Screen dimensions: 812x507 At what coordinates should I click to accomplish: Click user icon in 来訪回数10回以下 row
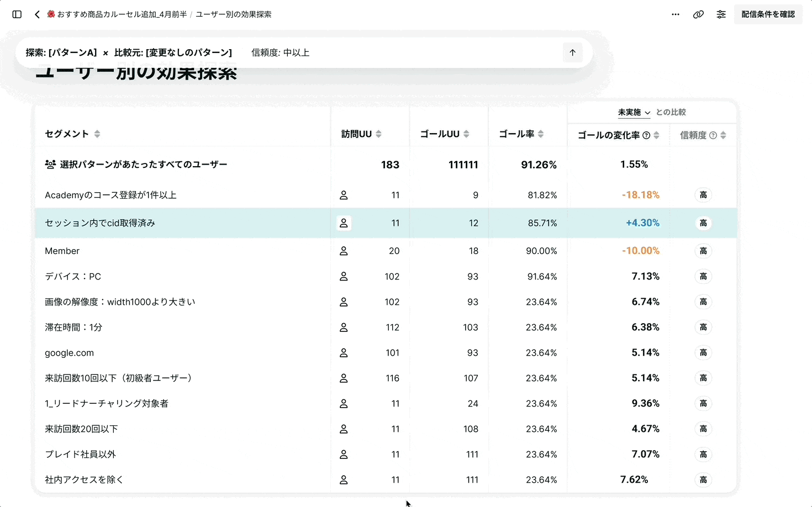(344, 378)
